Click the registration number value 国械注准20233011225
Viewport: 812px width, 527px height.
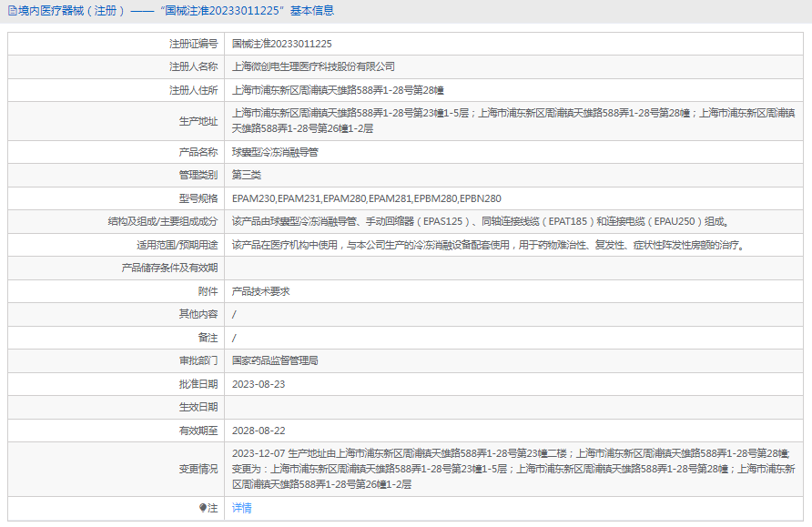281,44
